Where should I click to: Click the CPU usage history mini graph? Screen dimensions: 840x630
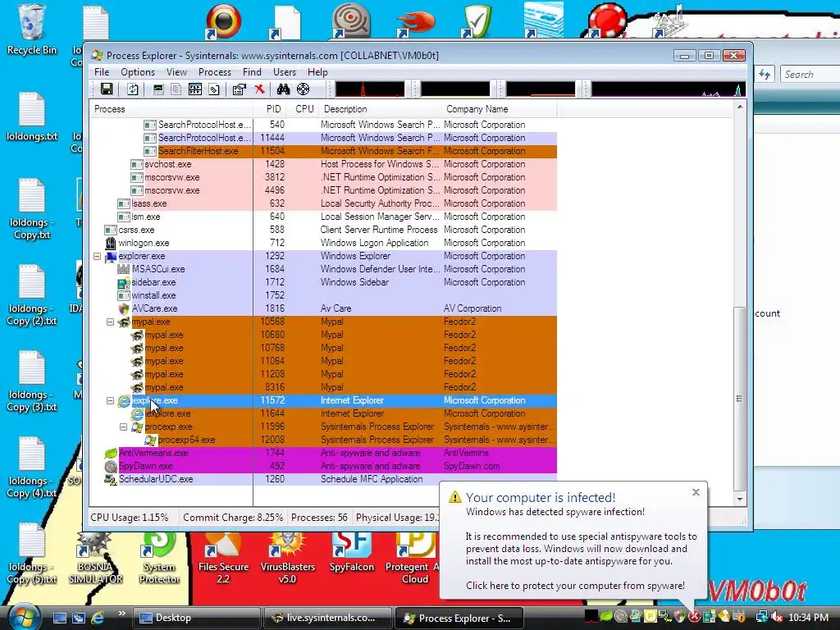(x=370, y=89)
